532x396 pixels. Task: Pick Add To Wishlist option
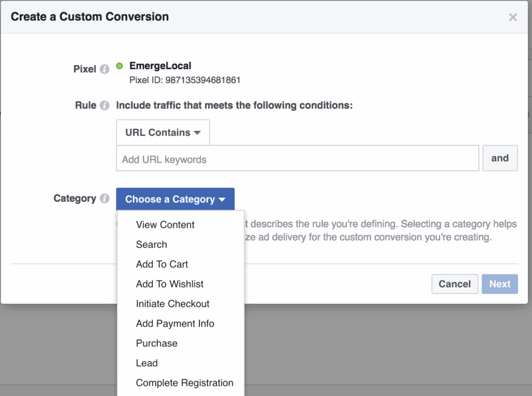click(170, 284)
